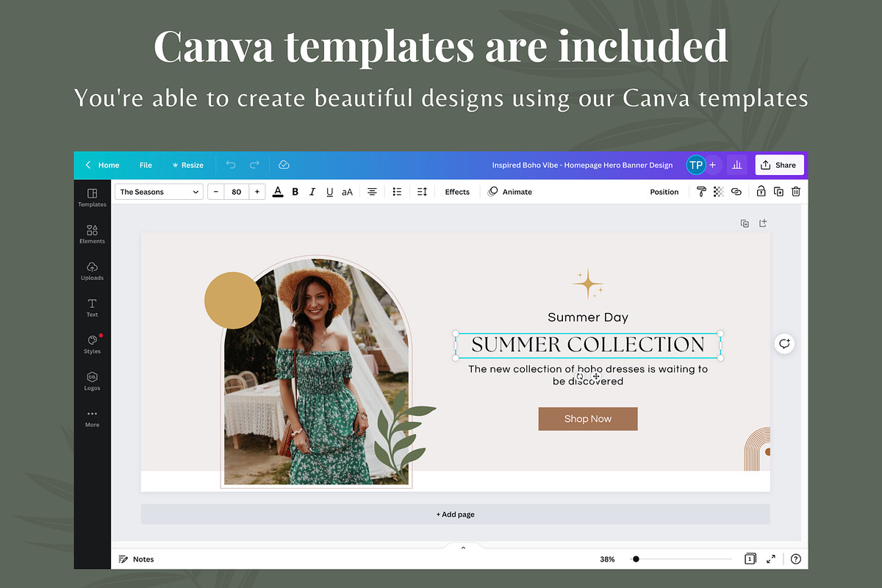Open the page grid view icon
882x588 pixels.
pyautogui.click(x=750, y=559)
